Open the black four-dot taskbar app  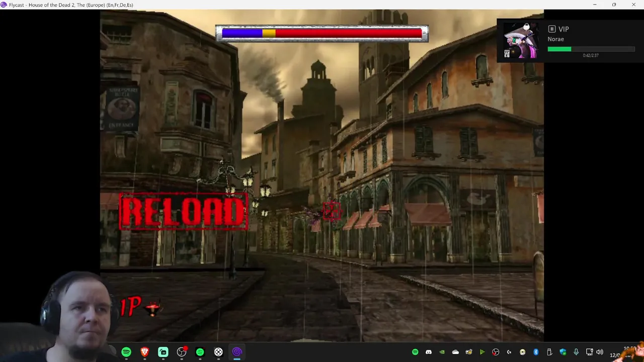[218, 352]
